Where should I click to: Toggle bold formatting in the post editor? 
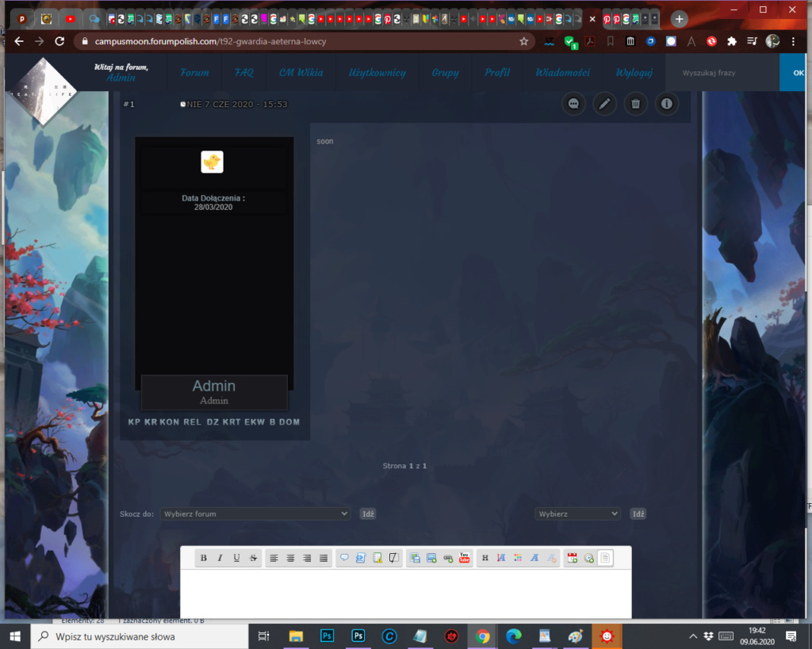click(x=204, y=558)
